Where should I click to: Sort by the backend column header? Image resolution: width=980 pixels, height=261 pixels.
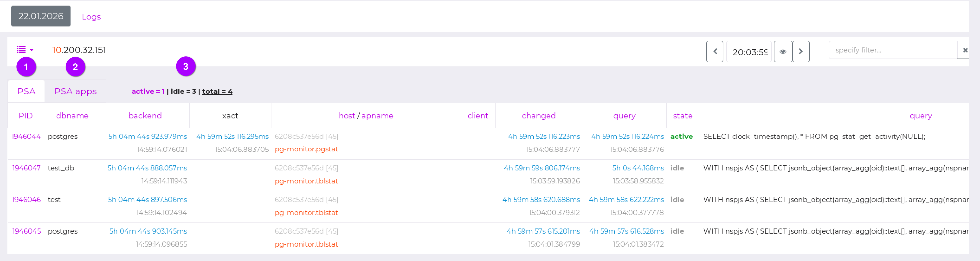pos(145,116)
